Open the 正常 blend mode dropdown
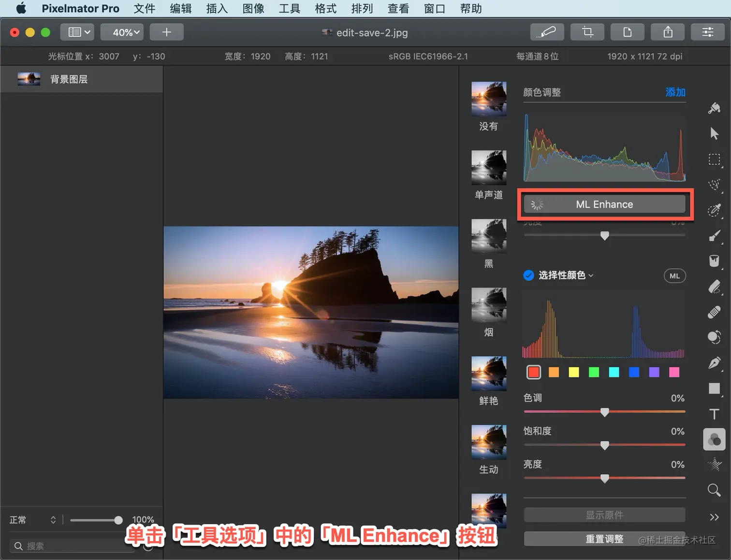731x560 pixels. [x=33, y=520]
